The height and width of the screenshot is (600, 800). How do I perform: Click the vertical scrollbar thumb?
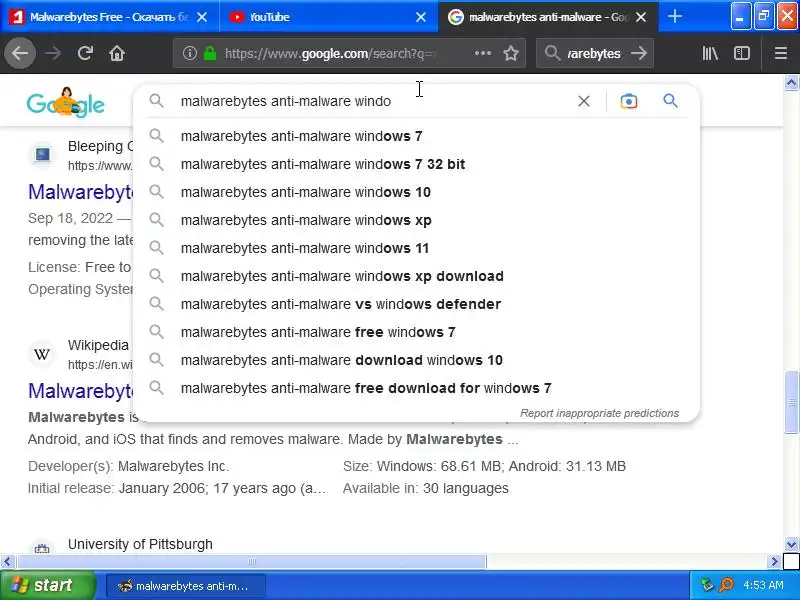[791, 402]
